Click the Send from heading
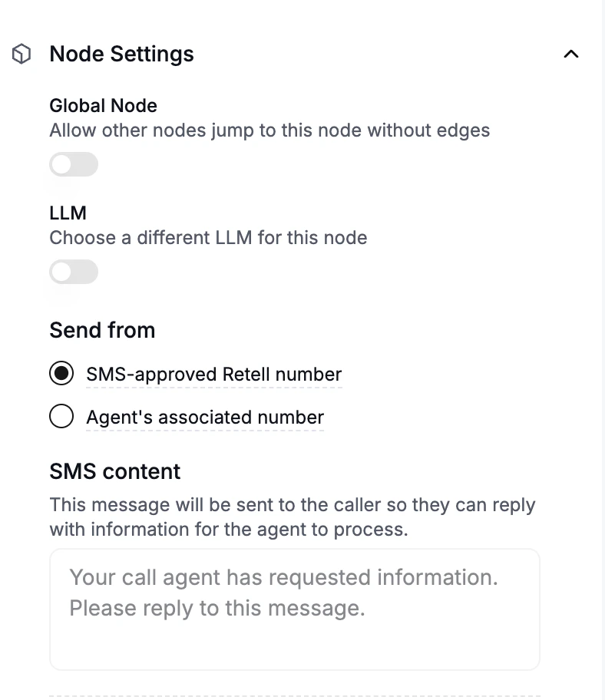 click(102, 331)
